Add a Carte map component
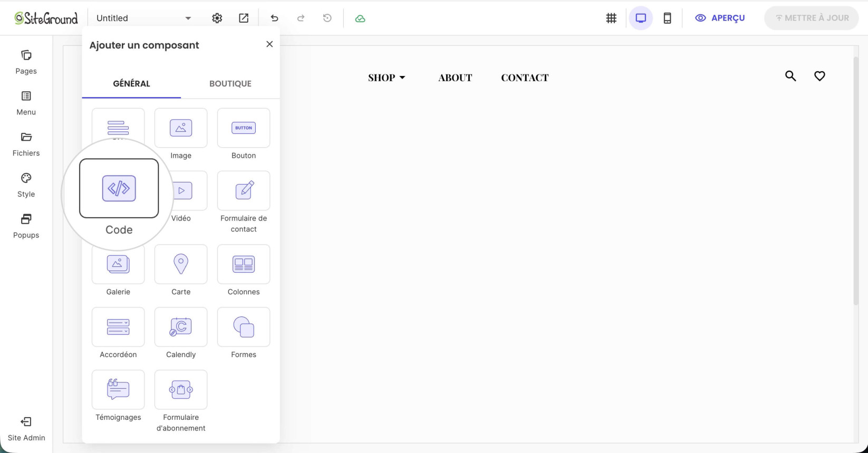The image size is (868, 453). point(181,264)
